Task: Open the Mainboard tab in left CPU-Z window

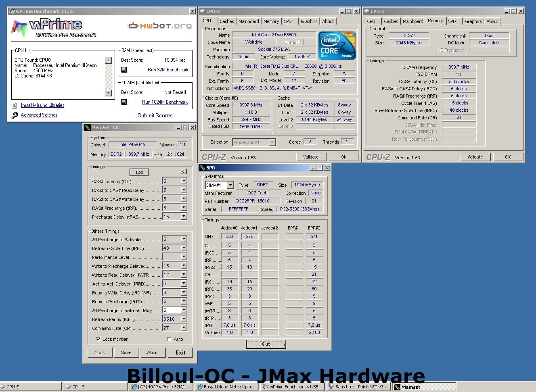Action: tap(249, 21)
